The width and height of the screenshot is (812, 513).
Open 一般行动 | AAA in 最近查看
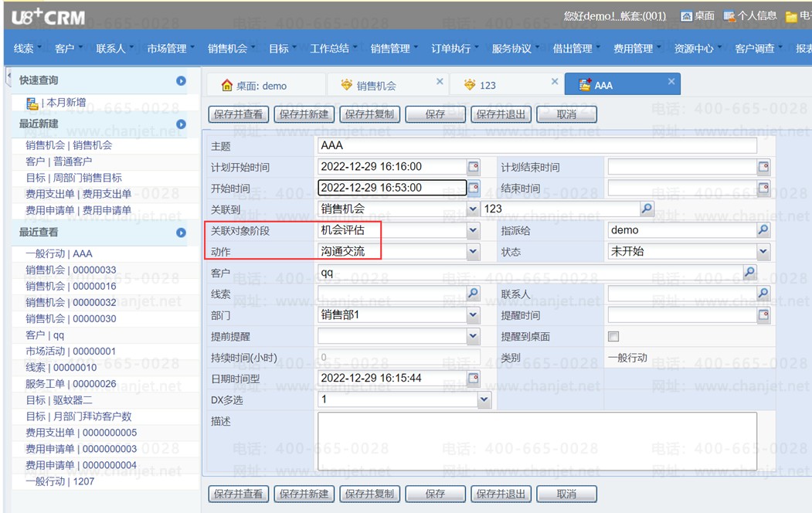coord(59,253)
